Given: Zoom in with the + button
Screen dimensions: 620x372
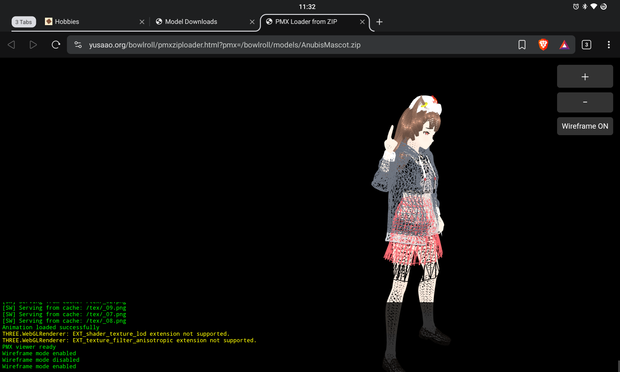Looking at the screenshot, I should [585, 77].
